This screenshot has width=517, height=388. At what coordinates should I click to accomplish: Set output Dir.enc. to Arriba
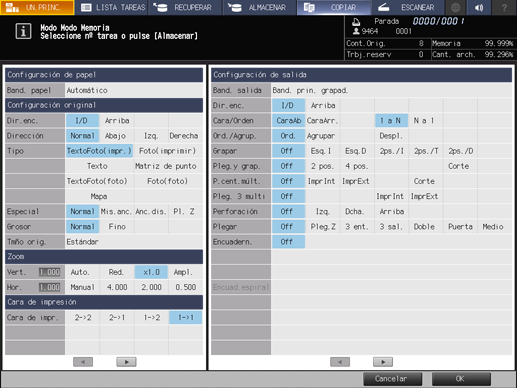coord(323,106)
